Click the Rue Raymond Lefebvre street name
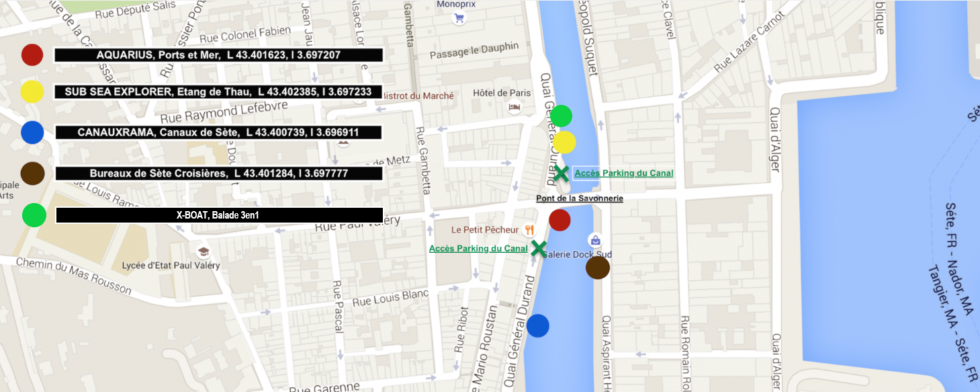This screenshot has height=392, width=980. [x=225, y=111]
